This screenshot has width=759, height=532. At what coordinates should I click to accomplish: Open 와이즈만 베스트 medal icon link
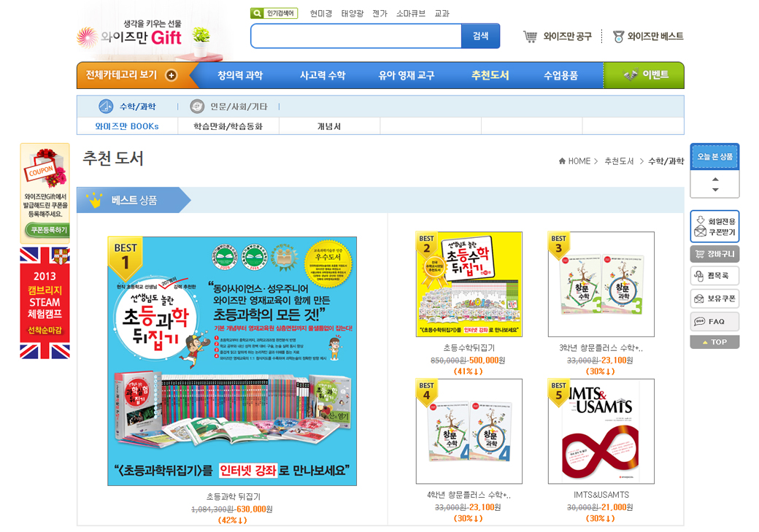(x=618, y=36)
